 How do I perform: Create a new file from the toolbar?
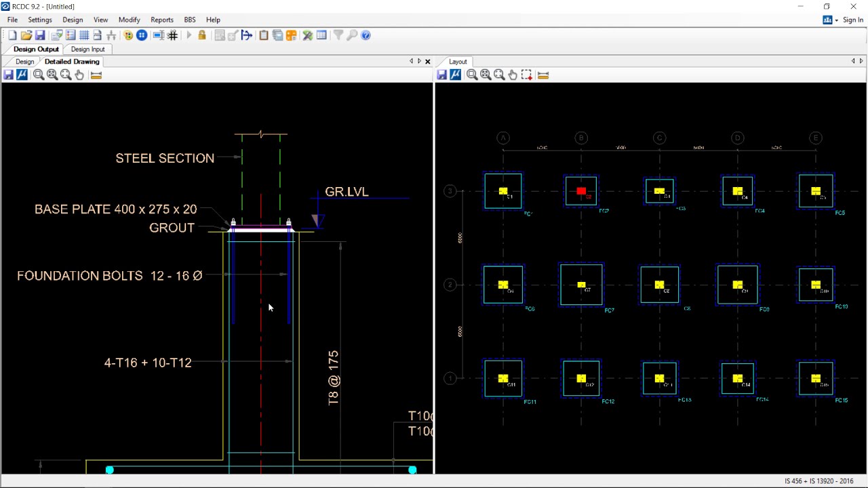pyautogui.click(x=12, y=35)
